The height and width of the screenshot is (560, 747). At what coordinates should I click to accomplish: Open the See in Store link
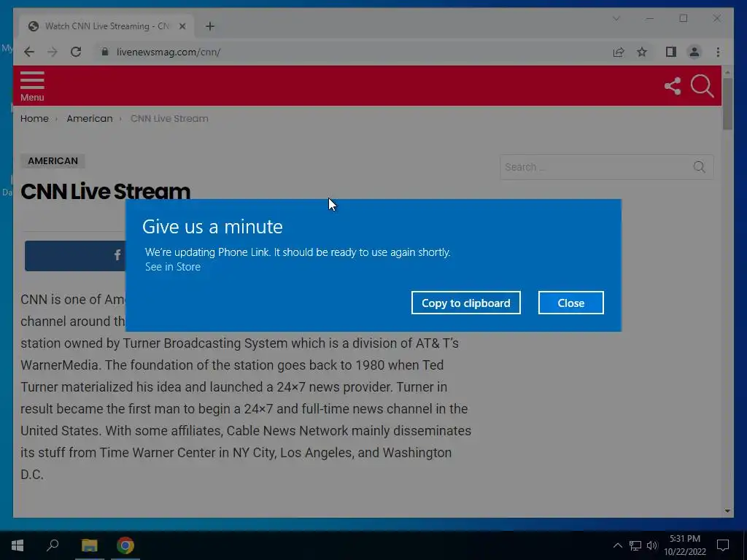[172, 267]
